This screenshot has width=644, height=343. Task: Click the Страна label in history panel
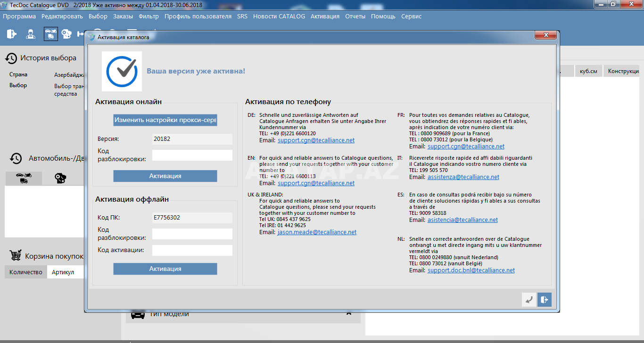click(x=18, y=74)
